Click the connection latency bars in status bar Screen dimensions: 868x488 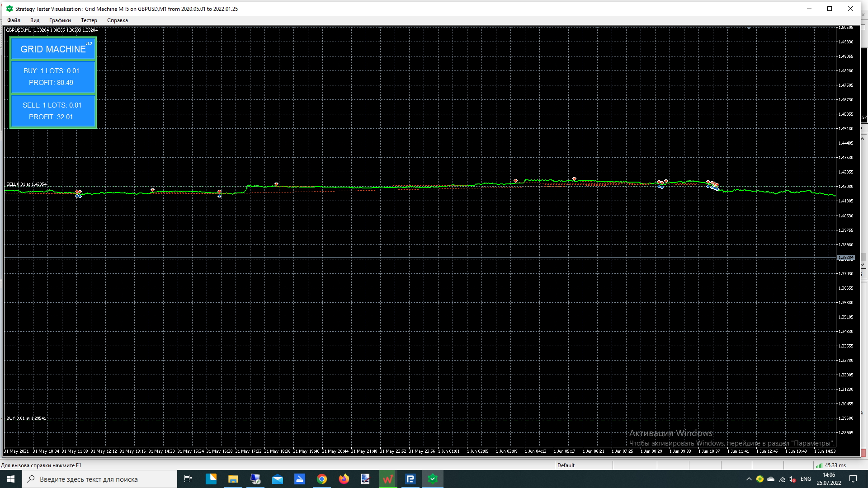click(819, 465)
